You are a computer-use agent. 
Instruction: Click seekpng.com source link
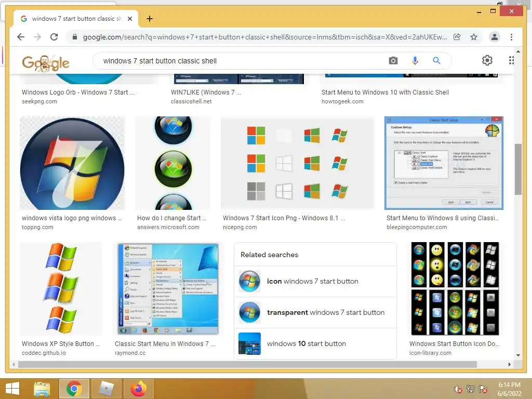[39, 101]
